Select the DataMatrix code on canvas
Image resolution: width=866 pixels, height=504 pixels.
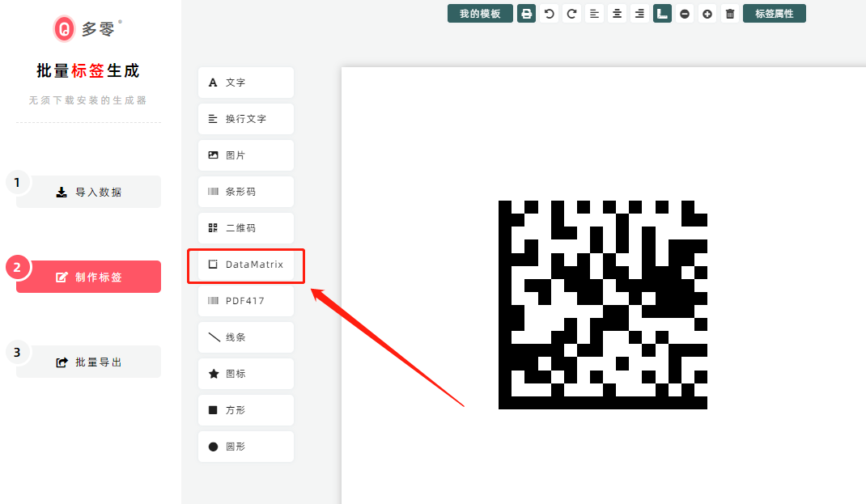(602, 305)
